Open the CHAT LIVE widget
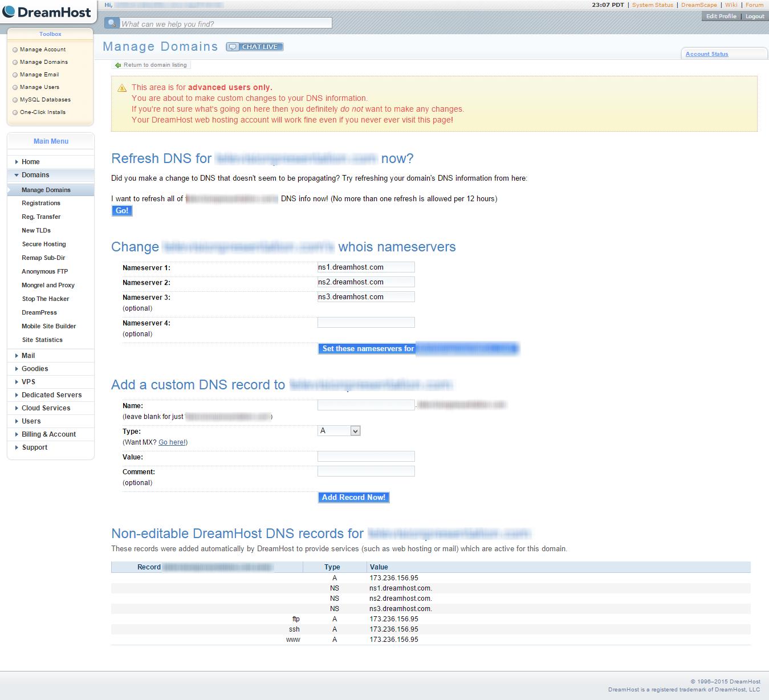Screen dimensions: 769x700 click(x=254, y=46)
